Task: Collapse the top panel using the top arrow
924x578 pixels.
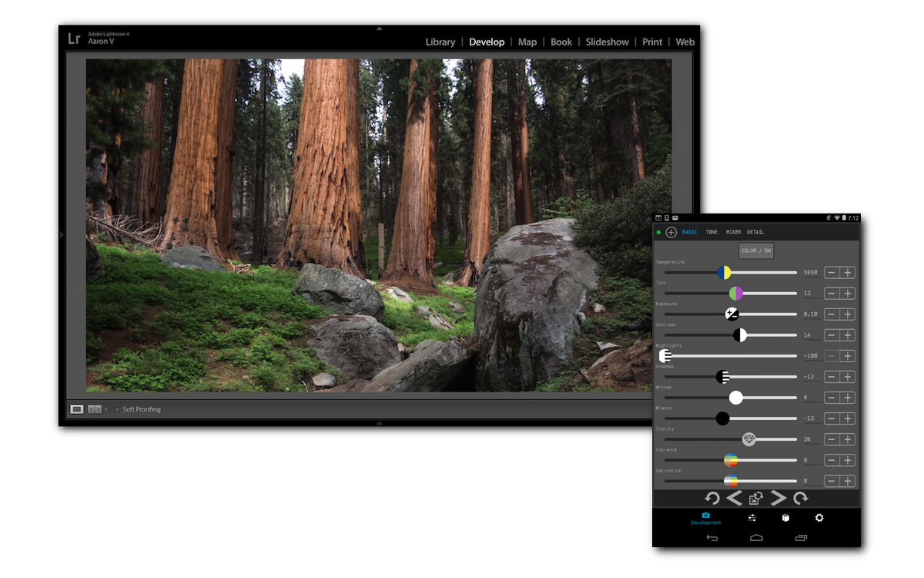Action: coord(379,29)
